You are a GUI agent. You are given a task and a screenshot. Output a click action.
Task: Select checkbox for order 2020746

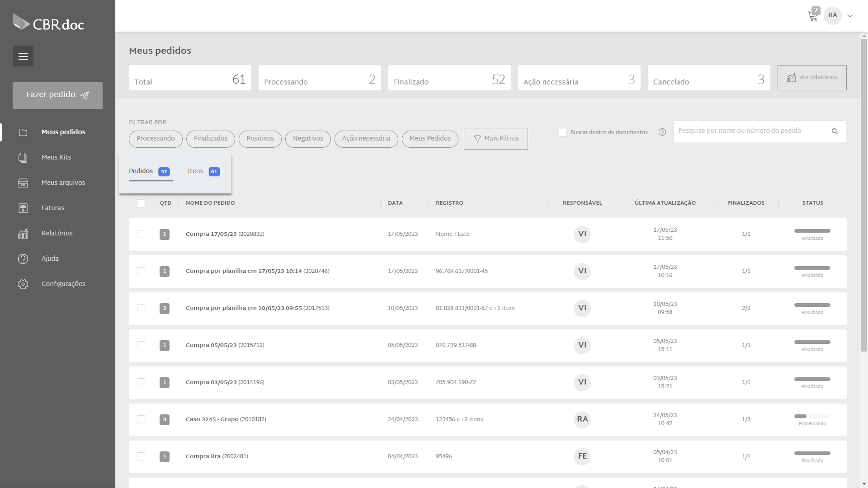point(141,271)
